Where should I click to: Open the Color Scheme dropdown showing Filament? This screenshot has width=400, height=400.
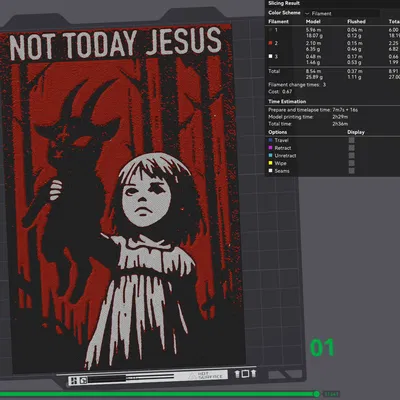(x=341, y=13)
